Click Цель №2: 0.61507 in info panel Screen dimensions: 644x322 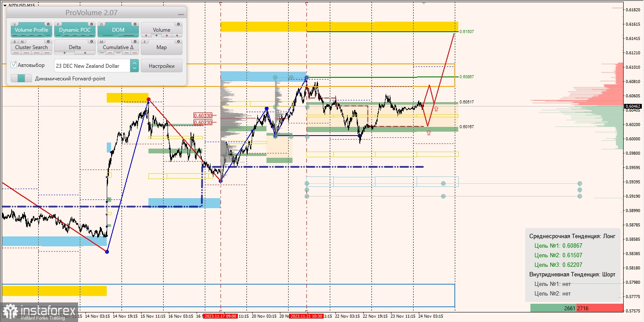pyautogui.click(x=558, y=255)
